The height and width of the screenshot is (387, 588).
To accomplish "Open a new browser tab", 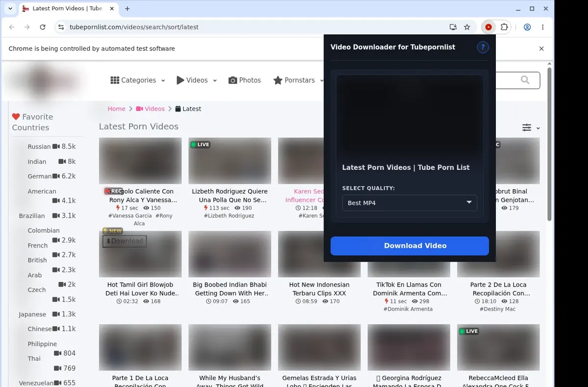I will point(127,9).
